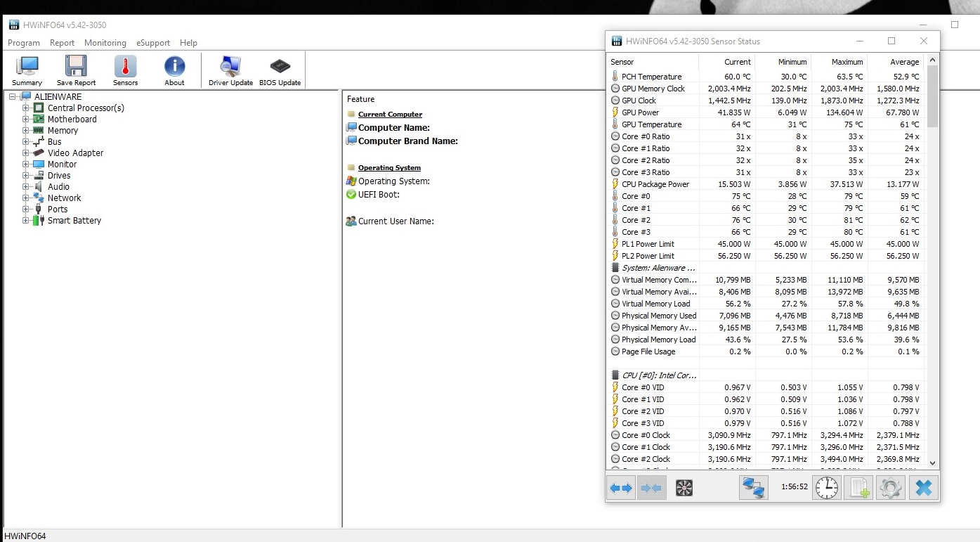Close sensors with the blue X button
This screenshot has width=980, height=542.
coord(923,488)
